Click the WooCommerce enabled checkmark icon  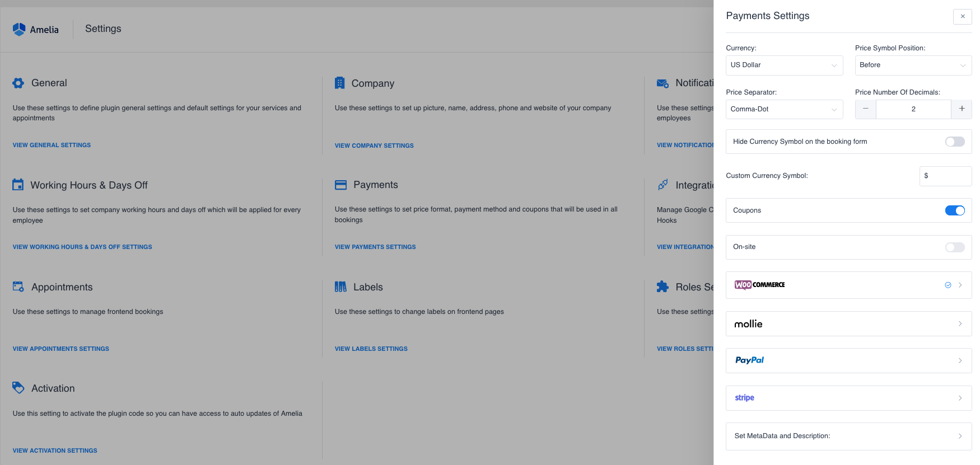[x=948, y=285]
